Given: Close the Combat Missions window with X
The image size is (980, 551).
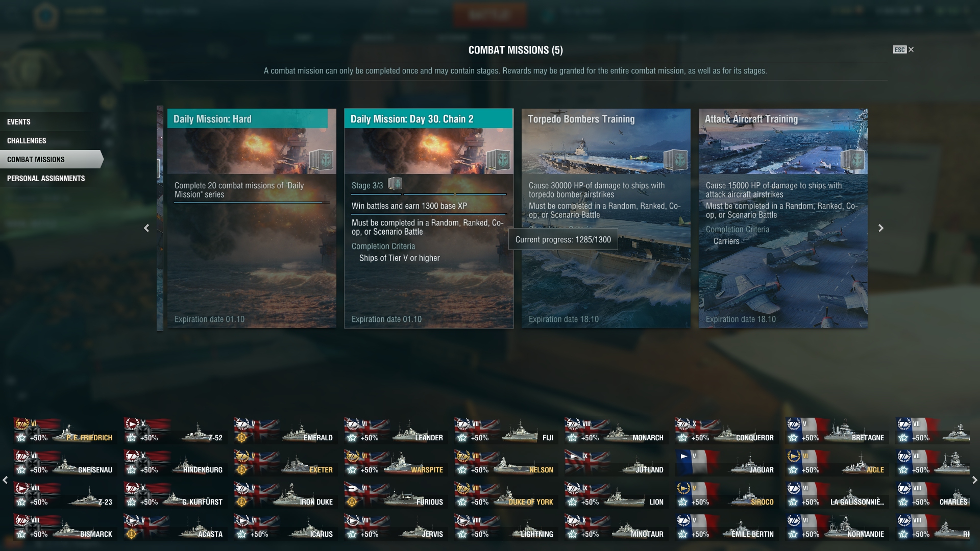Looking at the screenshot, I should click(x=911, y=49).
